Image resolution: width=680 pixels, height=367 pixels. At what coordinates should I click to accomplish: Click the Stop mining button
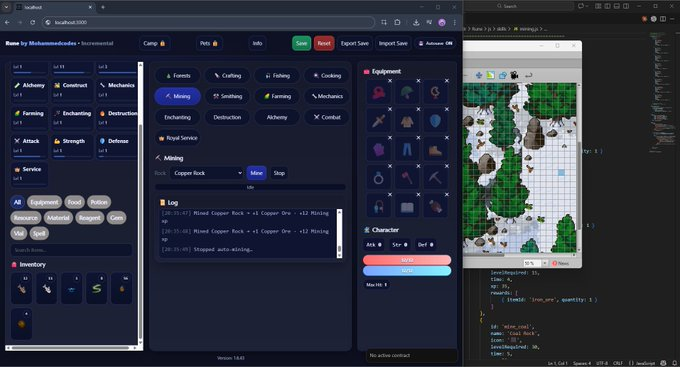click(279, 173)
